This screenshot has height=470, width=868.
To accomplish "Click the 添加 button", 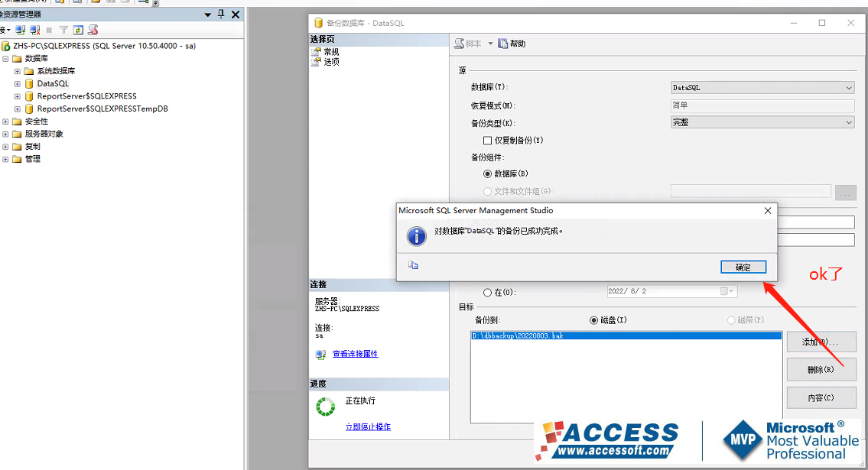I will (821, 342).
